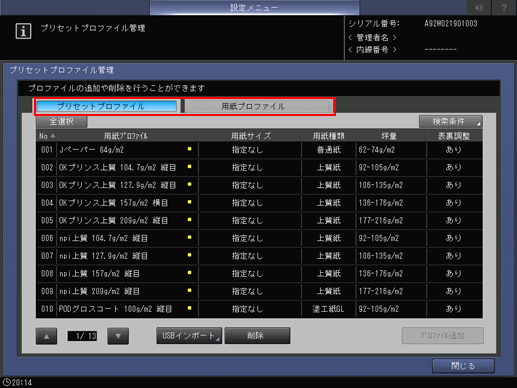Select row 006 npi上質 104.7g/m2
Screen dimensions: 517x388
(259, 238)
